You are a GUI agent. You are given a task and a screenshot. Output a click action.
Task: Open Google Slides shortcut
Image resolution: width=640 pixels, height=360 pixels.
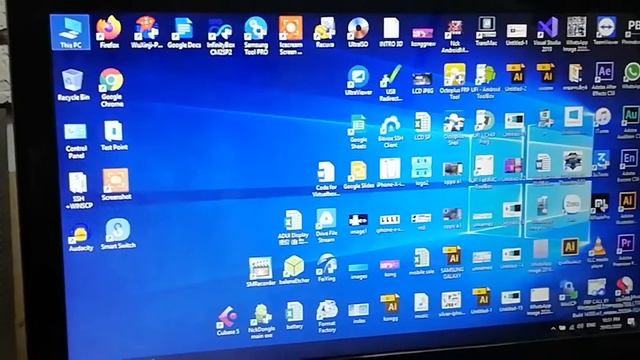tap(358, 176)
